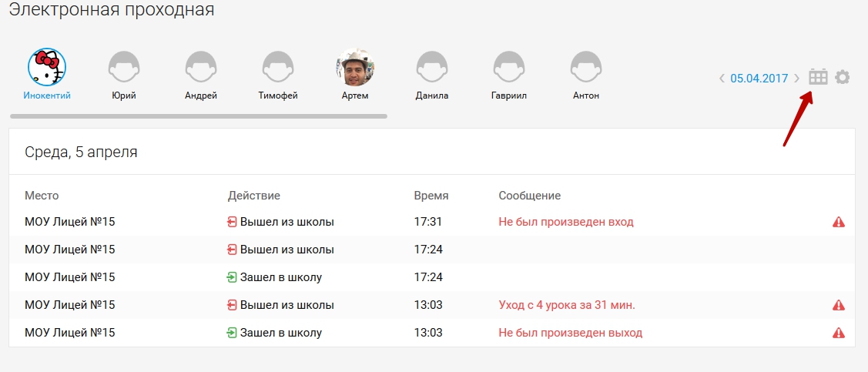
Task: Select Данила's avatar icon
Action: coord(432,68)
